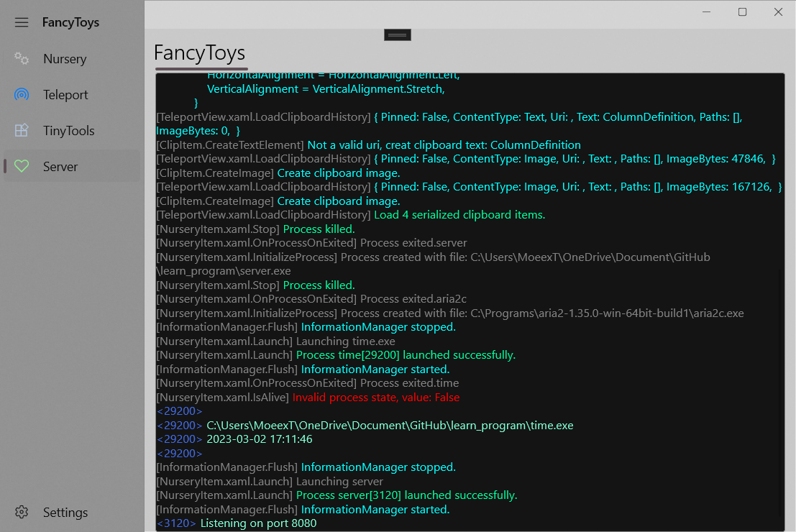Click the Settings gear icon
The width and height of the screenshot is (796, 532).
point(22,513)
